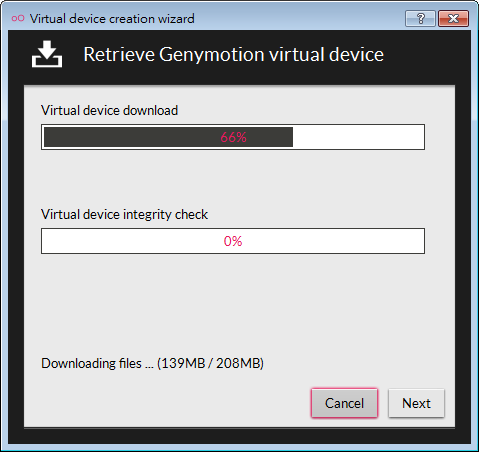Viewport: 479px width, 452px height.
Task: Click the unfilled portion of download bar
Action: coord(358,137)
